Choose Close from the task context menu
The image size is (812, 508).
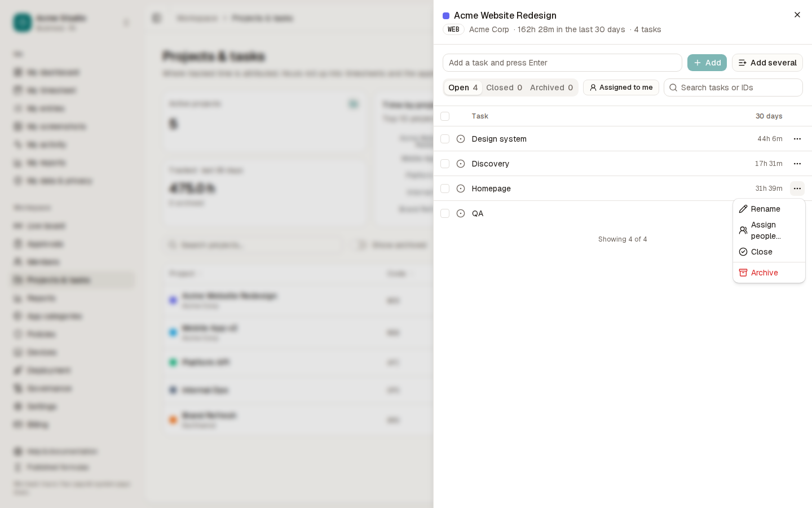pos(769,252)
